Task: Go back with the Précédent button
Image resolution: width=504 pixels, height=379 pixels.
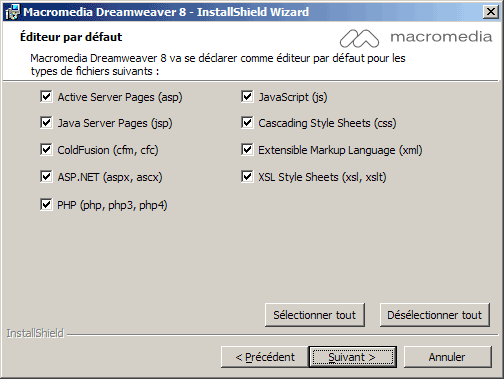Action: (265, 357)
